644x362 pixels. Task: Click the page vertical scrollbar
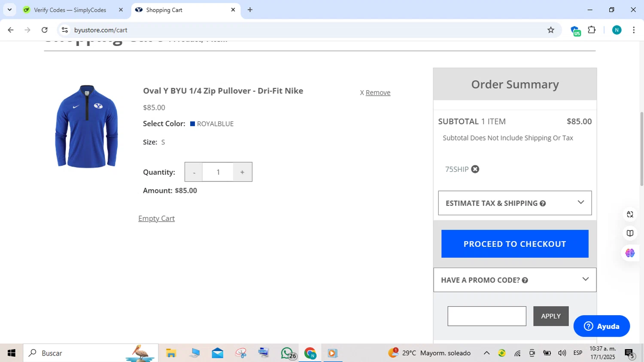pos(642,149)
